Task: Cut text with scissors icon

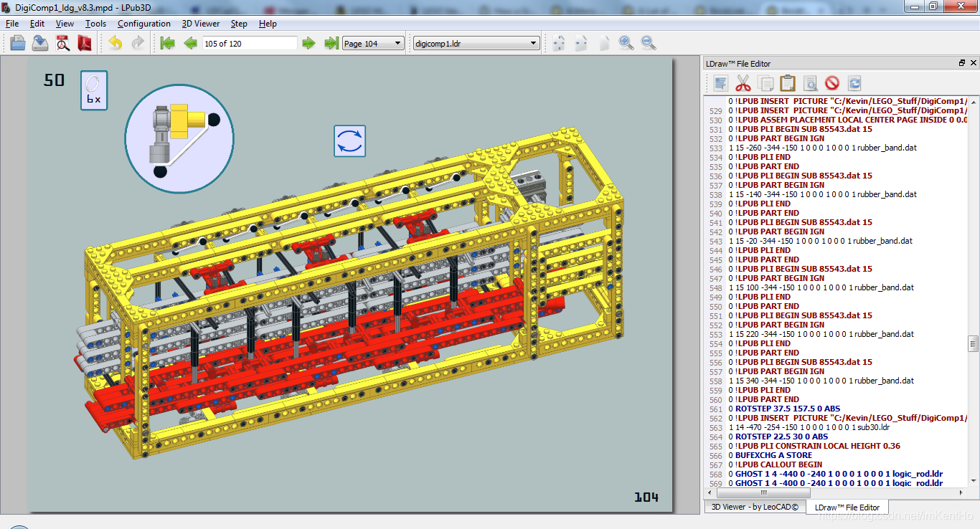Action: pyautogui.click(x=743, y=83)
